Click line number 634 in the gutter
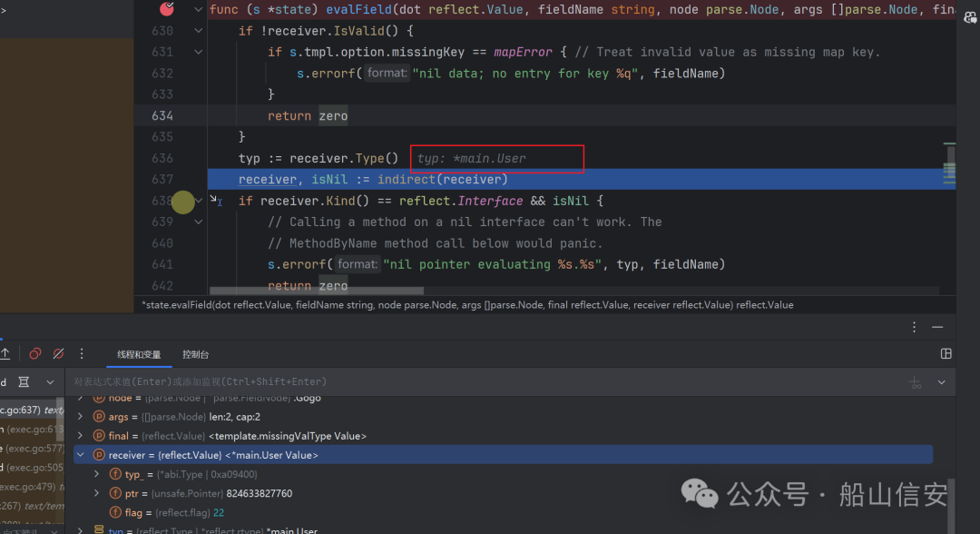Viewport: 980px width, 534px height. click(162, 115)
